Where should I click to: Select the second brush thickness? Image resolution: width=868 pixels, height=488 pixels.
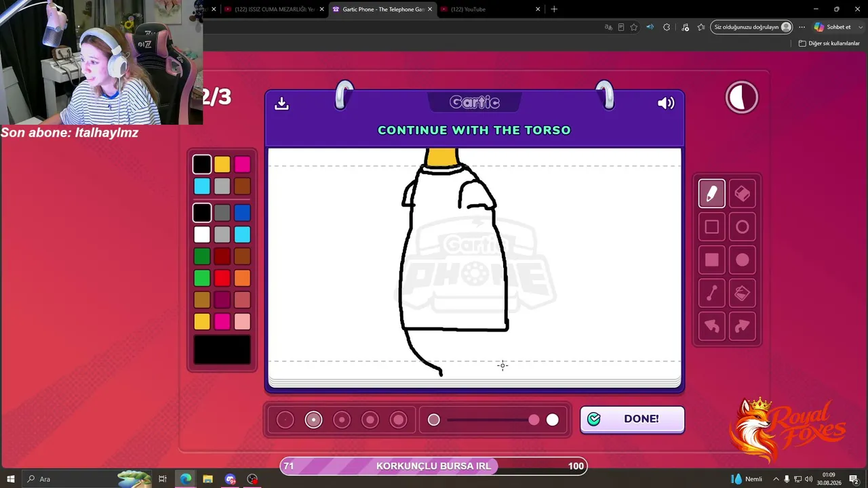313,420
